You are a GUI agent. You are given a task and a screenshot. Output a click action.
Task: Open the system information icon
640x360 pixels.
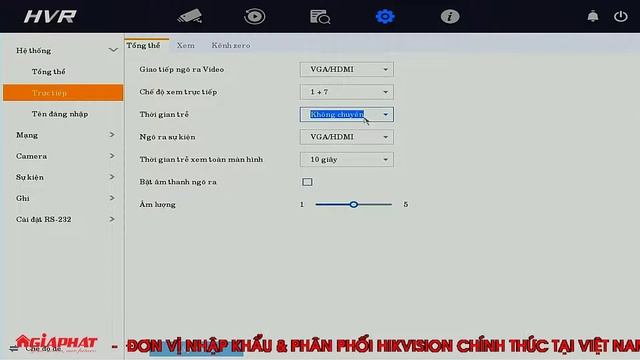[x=450, y=16]
